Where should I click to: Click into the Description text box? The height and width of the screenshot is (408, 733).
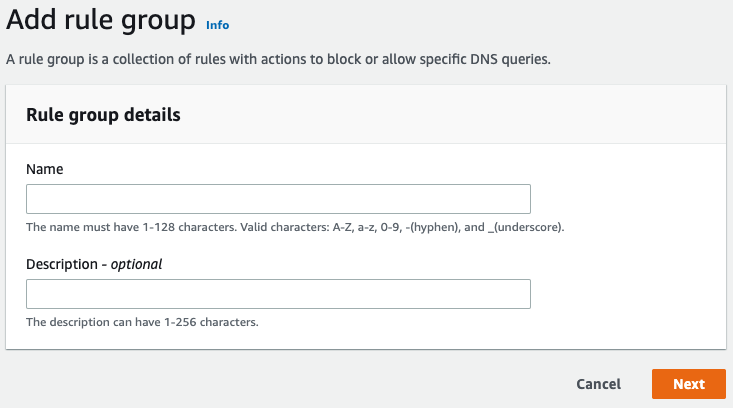pos(278,294)
